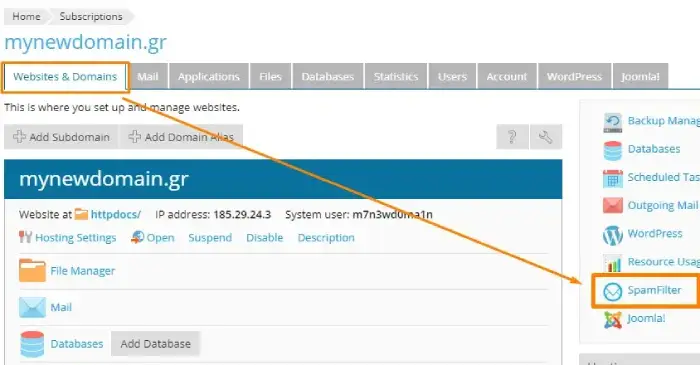700x365 pixels.
Task: Select the system user m7n3wd0ma1n
Action: tap(392, 215)
